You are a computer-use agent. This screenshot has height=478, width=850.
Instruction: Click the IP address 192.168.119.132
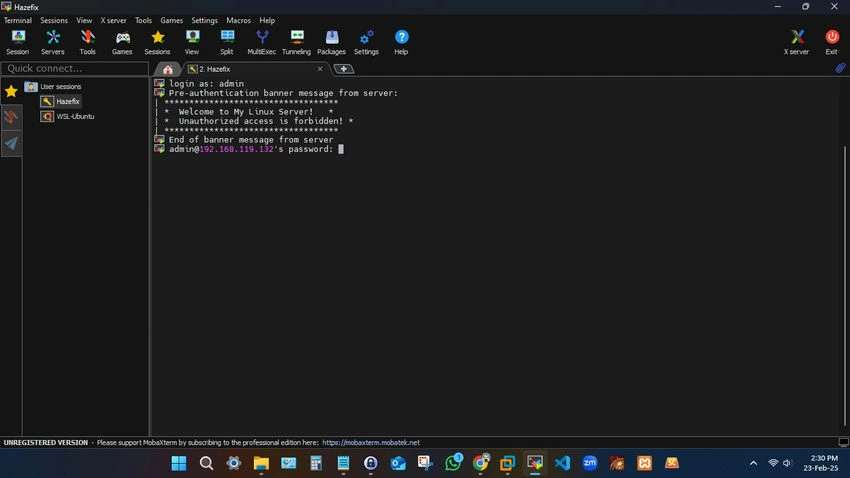236,149
